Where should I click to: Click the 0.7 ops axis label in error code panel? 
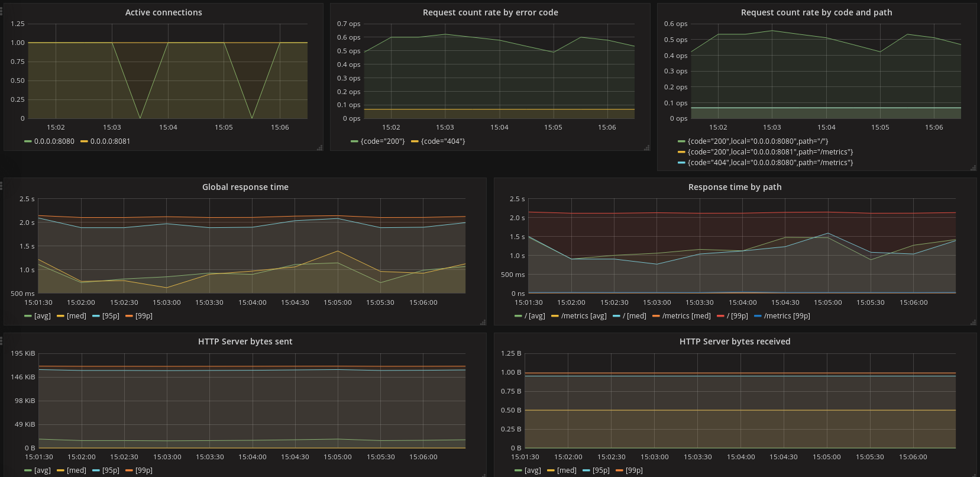point(348,24)
